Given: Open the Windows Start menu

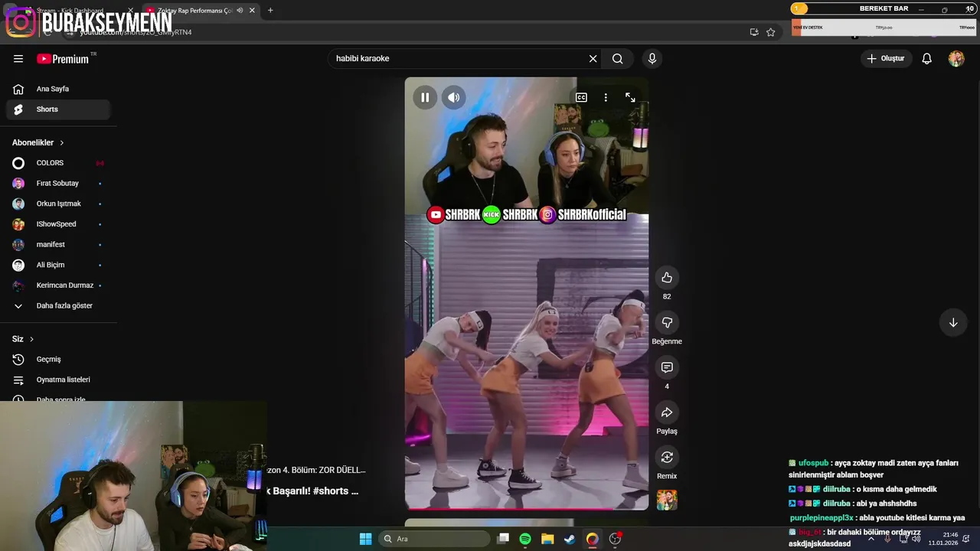Looking at the screenshot, I should click(x=366, y=539).
